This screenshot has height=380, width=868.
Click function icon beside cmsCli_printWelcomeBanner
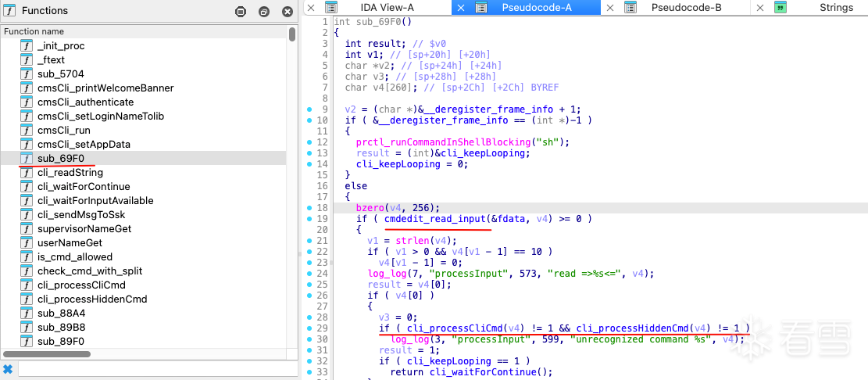[x=26, y=88]
